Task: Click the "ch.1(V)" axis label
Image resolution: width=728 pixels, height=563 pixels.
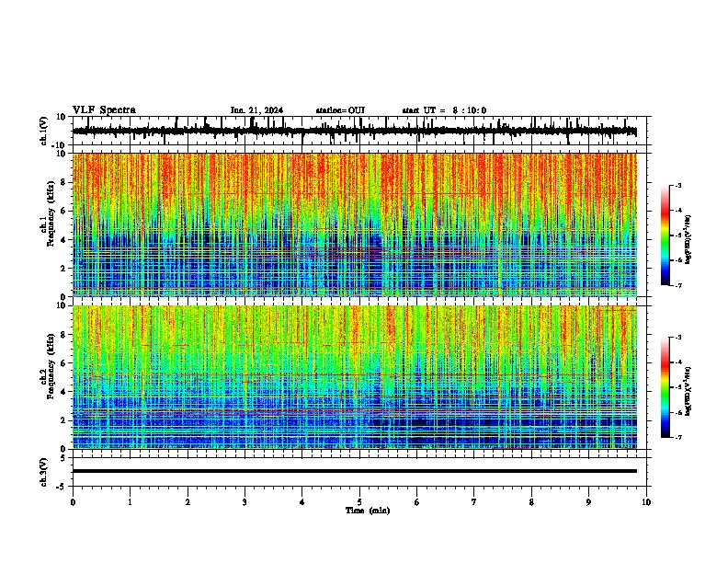Action: pos(44,131)
